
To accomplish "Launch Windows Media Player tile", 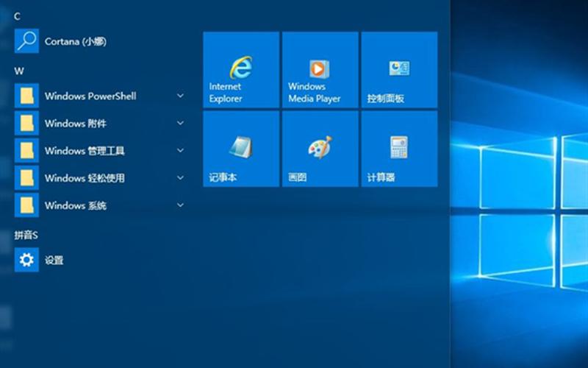I will 320,70.
